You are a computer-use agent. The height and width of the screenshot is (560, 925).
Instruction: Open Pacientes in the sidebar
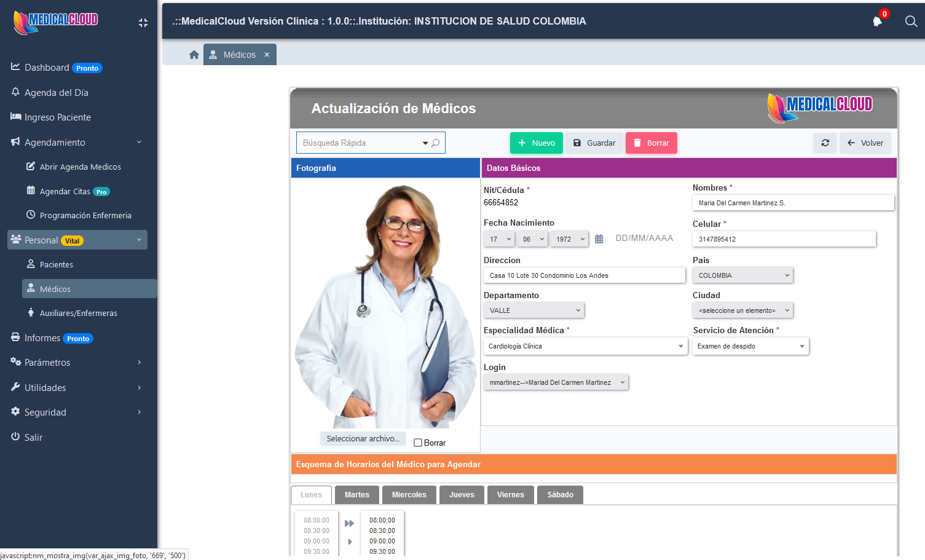pos(56,264)
